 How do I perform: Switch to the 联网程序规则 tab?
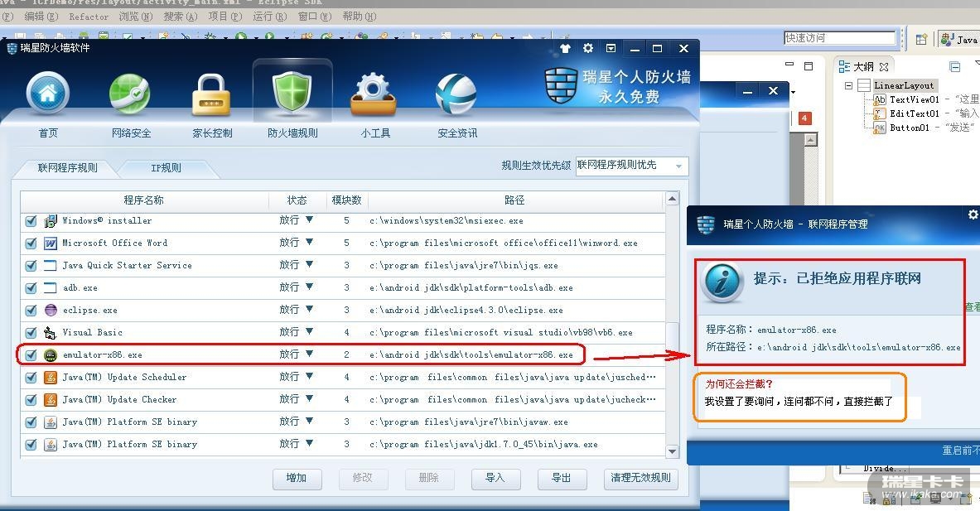[x=67, y=167]
